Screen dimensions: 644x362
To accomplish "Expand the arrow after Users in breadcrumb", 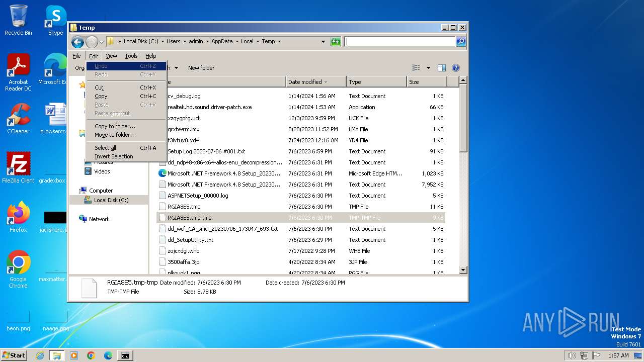I will click(184, 42).
